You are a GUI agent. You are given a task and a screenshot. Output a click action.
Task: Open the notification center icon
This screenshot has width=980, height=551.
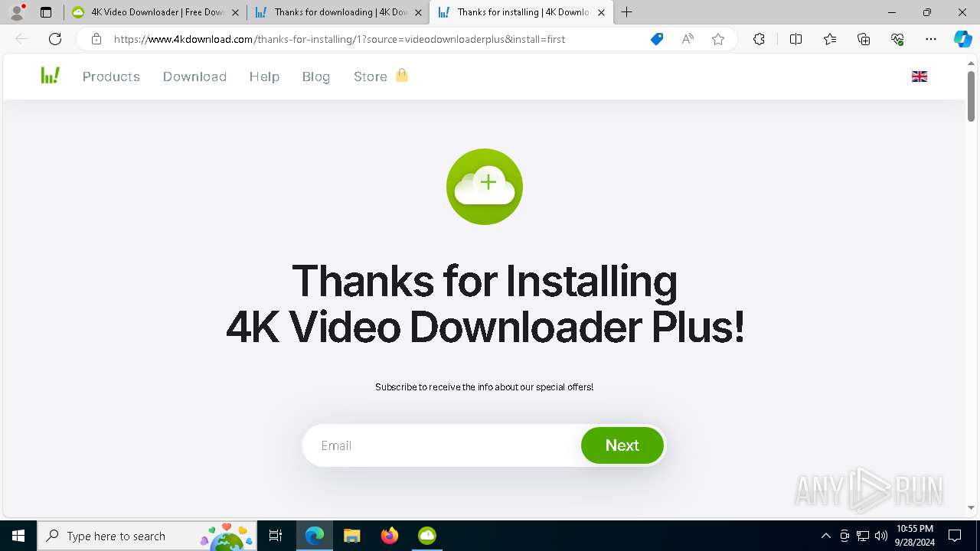pos(955,536)
